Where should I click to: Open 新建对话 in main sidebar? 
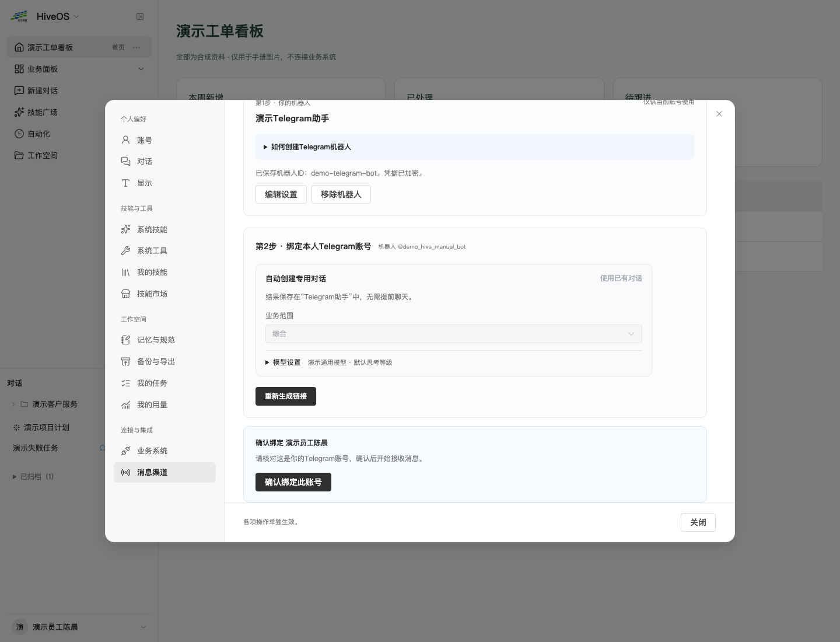pos(79,90)
